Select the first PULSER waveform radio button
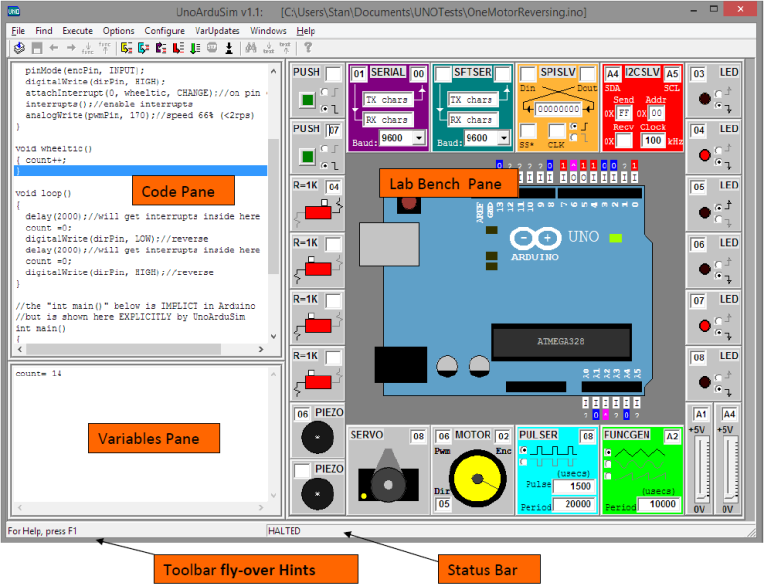 [524, 450]
